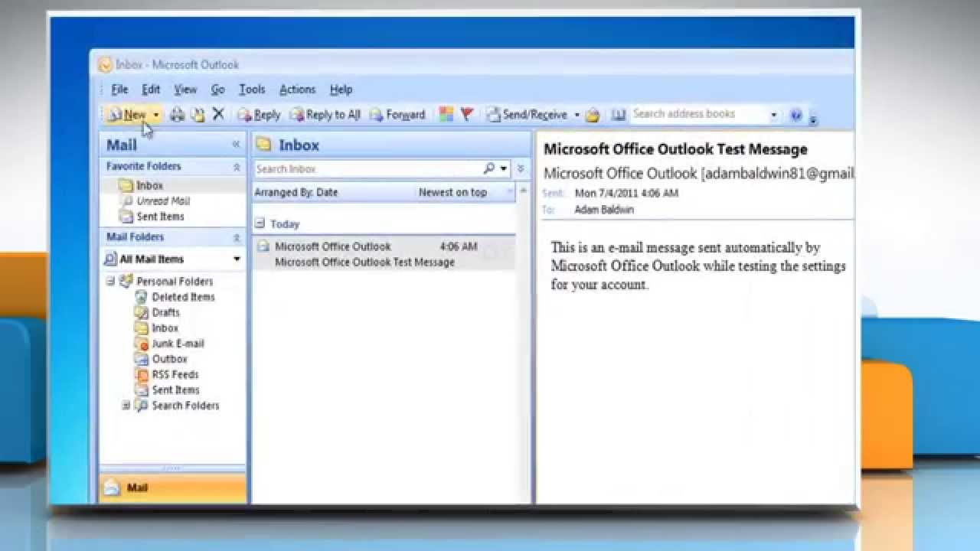
Task: Open the Search address books dropdown
Action: tap(774, 115)
